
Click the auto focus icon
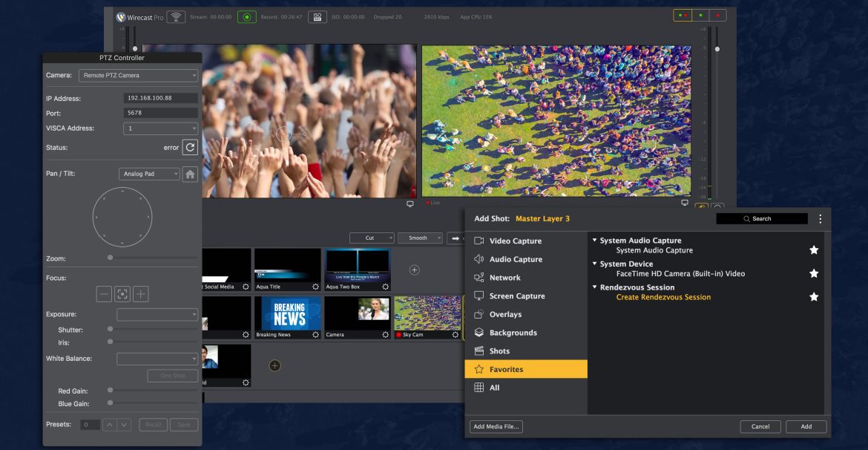click(122, 294)
